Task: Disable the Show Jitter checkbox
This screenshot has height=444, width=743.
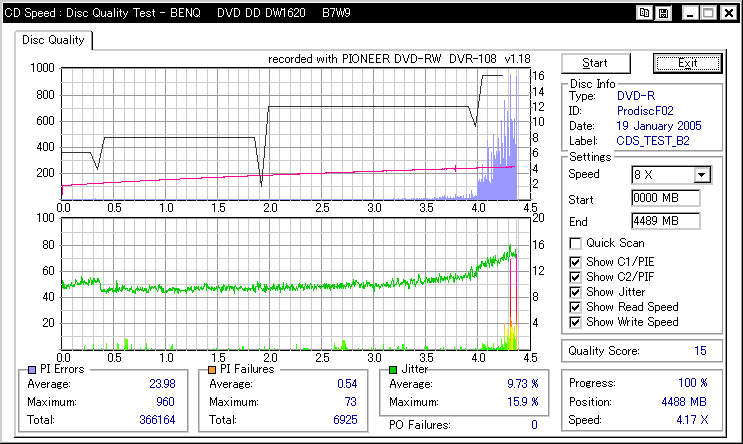Action: coord(575,291)
